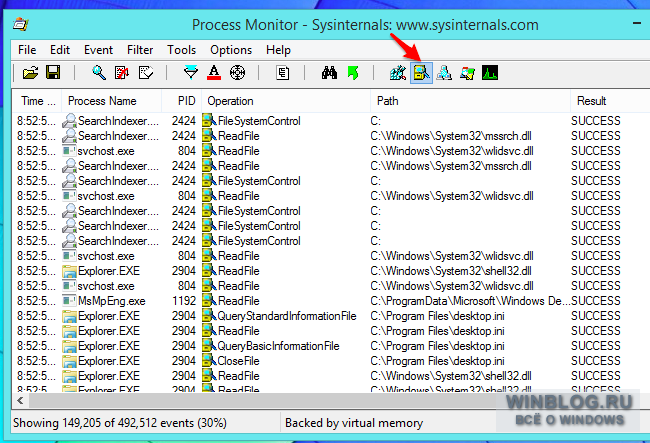Select the QueryStandardInformationFile operation
Viewport: 650px width, 443px height.
point(287,316)
